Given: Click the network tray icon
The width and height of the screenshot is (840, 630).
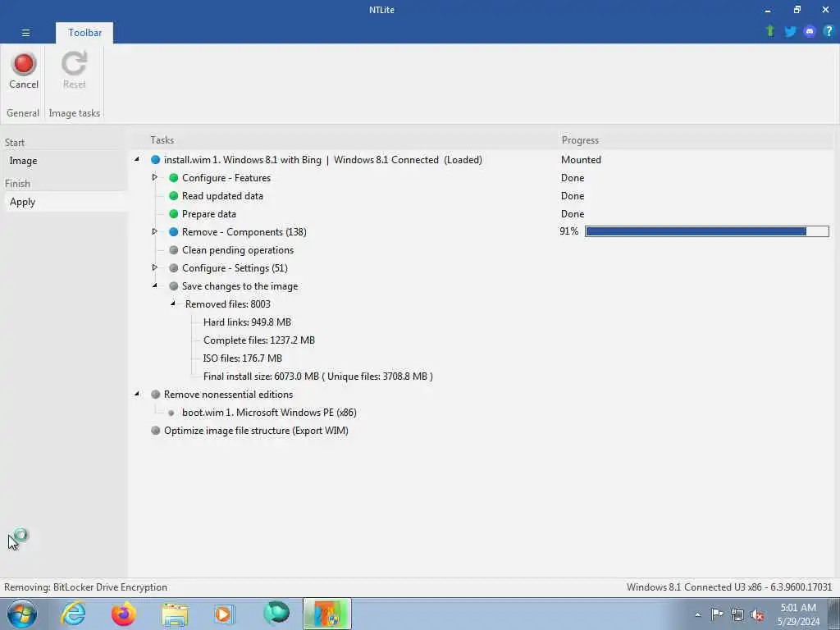Looking at the screenshot, I should tap(737, 615).
